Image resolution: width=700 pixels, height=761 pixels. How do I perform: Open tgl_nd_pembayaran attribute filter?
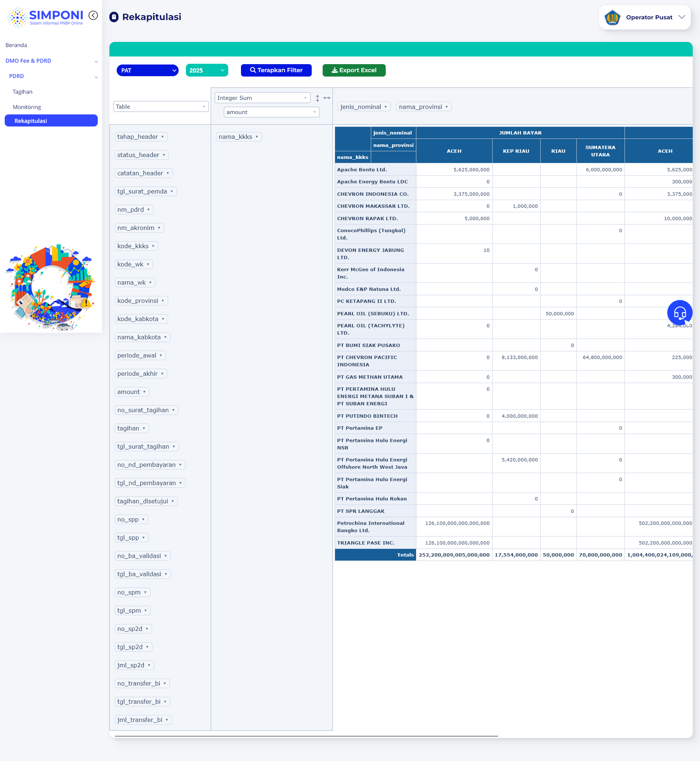181,483
